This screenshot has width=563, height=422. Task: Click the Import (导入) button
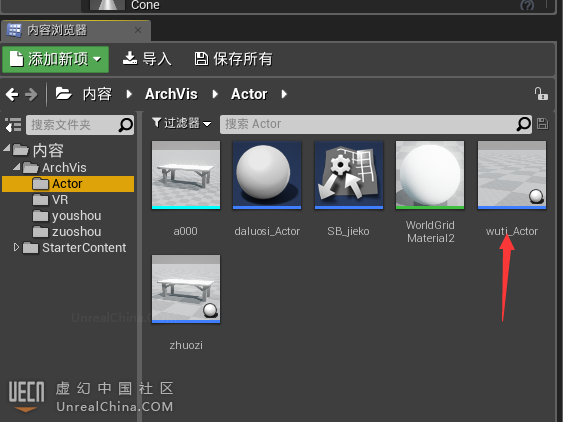point(147,59)
